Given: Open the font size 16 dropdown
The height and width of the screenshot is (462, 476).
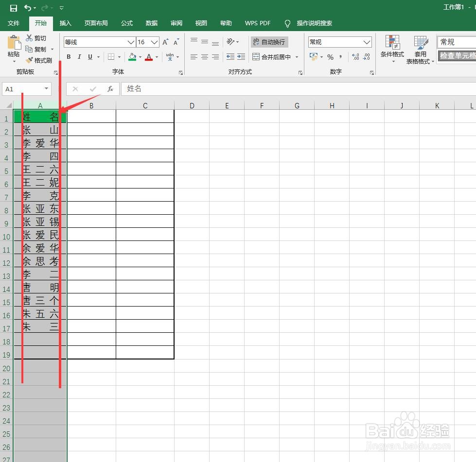Looking at the screenshot, I should (x=155, y=42).
